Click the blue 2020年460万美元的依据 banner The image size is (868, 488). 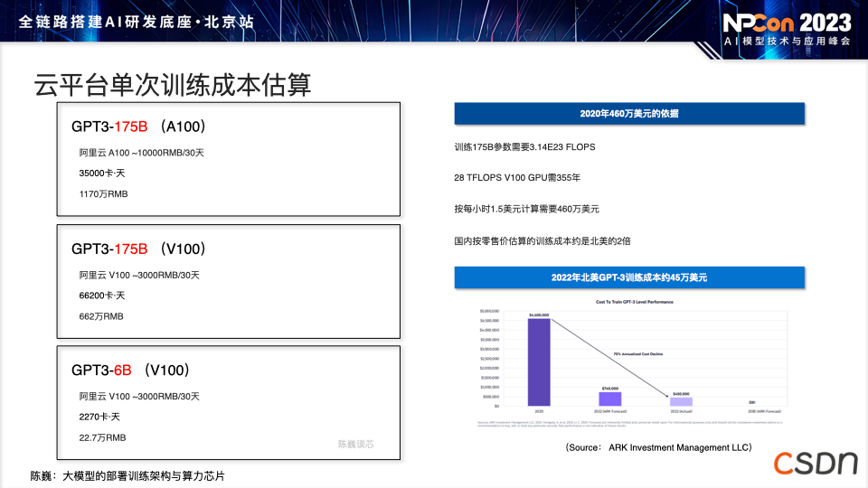[x=628, y=114]
